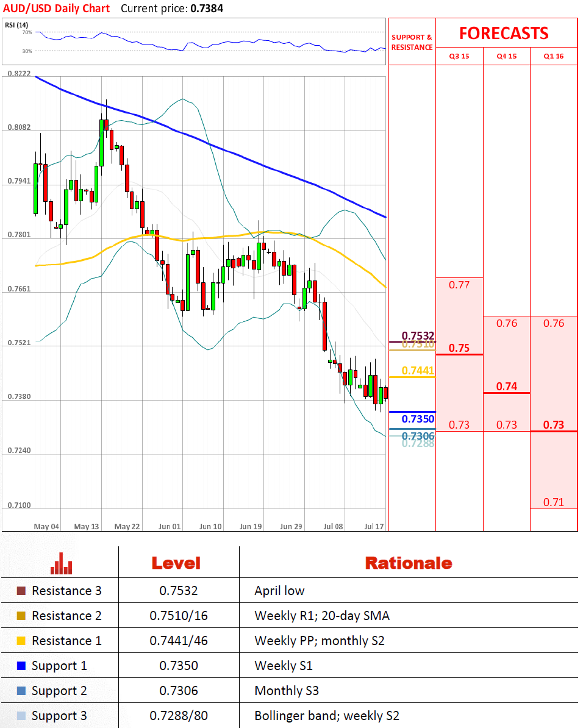Viewport: 583px width, 728px height.
Task: Select the 0.71 low forecast for Q1 16
Action: (x=554, y=502)
